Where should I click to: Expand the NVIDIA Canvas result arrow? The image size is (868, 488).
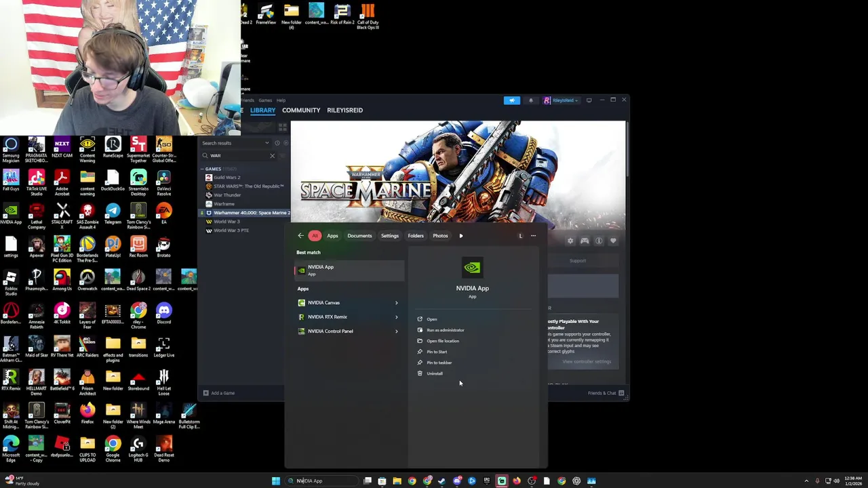(x=397, y=303)
